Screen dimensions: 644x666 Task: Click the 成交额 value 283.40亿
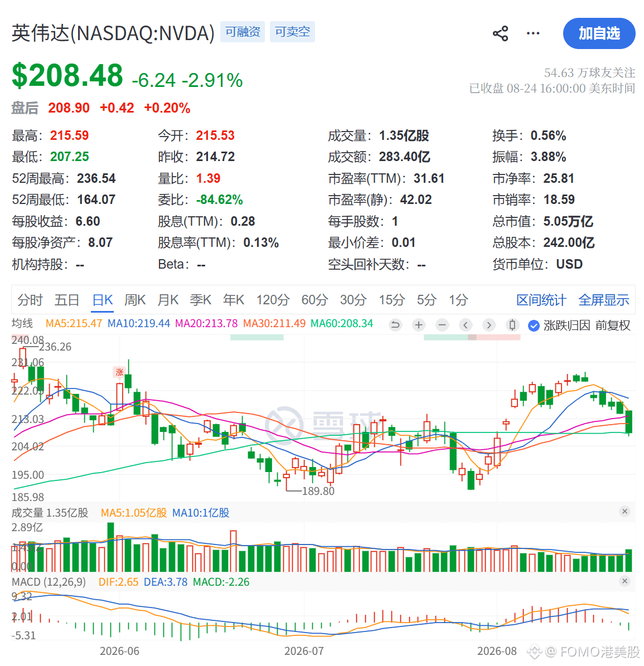(404, 157)
